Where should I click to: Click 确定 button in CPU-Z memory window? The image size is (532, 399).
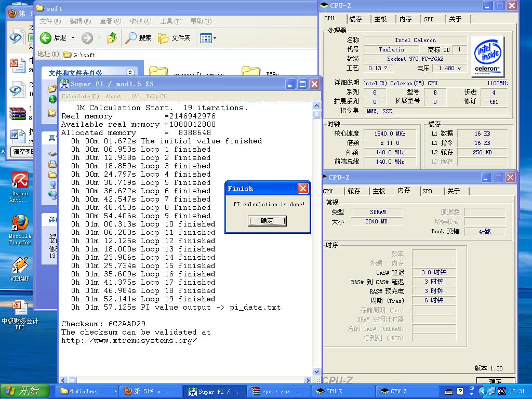[495, 381]
